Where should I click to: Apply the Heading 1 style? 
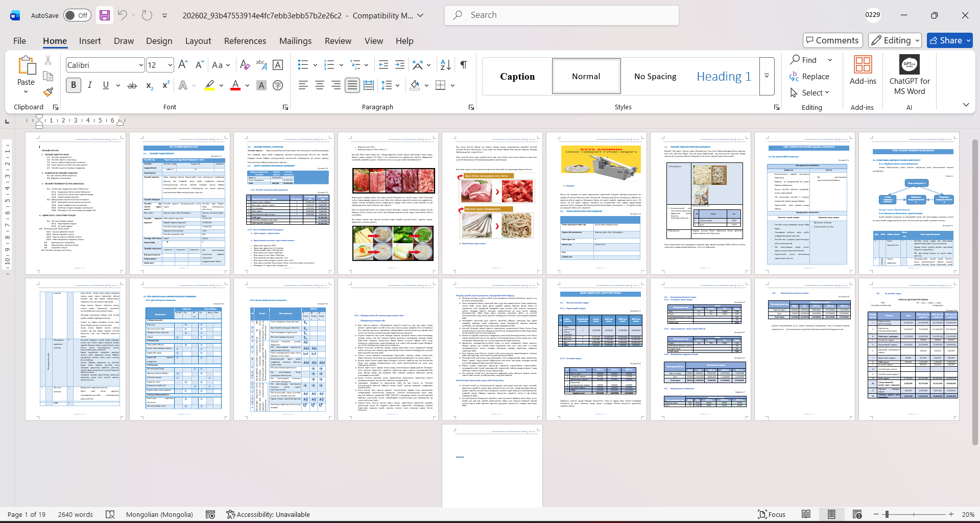724,76
